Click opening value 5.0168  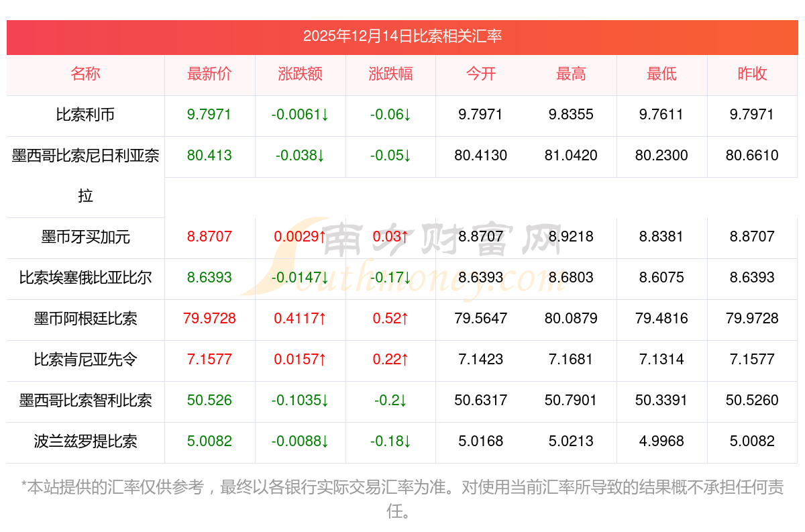(481, 441)
